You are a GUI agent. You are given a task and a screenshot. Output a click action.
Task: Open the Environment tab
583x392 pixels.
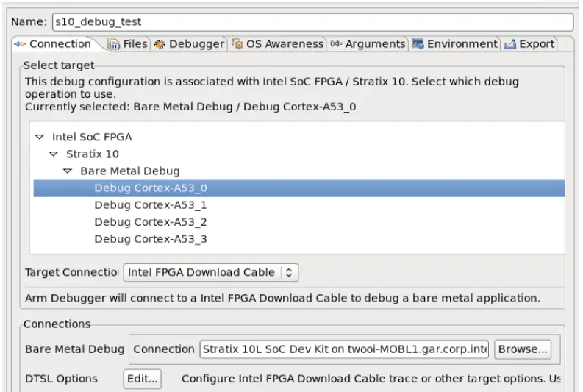click(x=455, y=44)
